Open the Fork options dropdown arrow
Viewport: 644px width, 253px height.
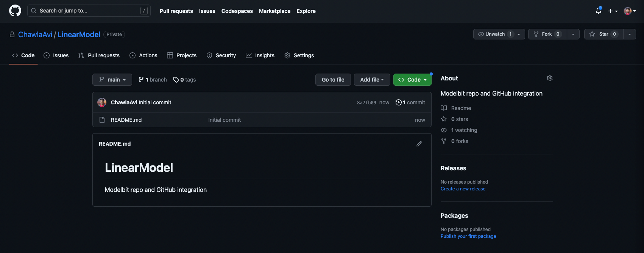pyautogui.click(x=573, y=34)
